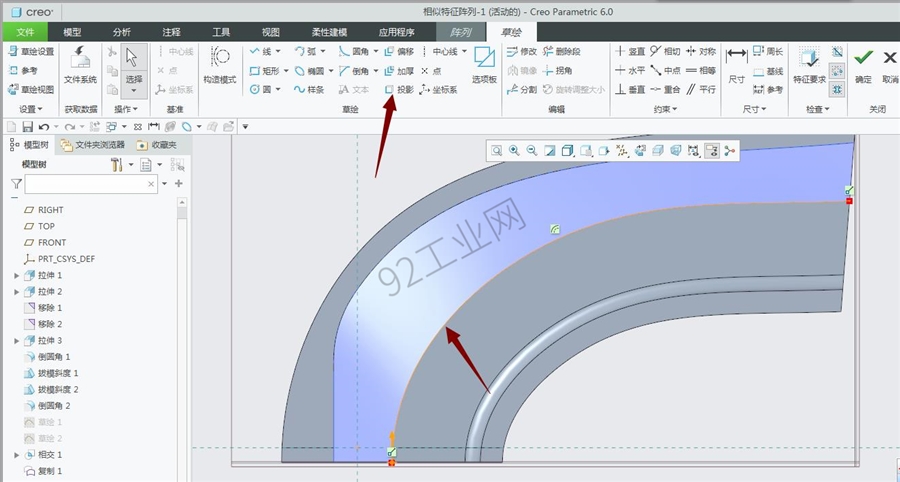Apply the 重合 coincident constraint

[x=666, y=90]
